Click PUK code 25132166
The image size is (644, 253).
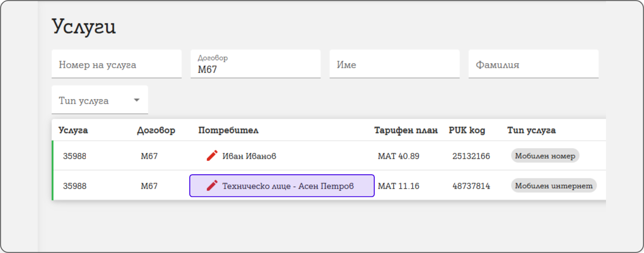pyautogui.click(x=471, y=156)
